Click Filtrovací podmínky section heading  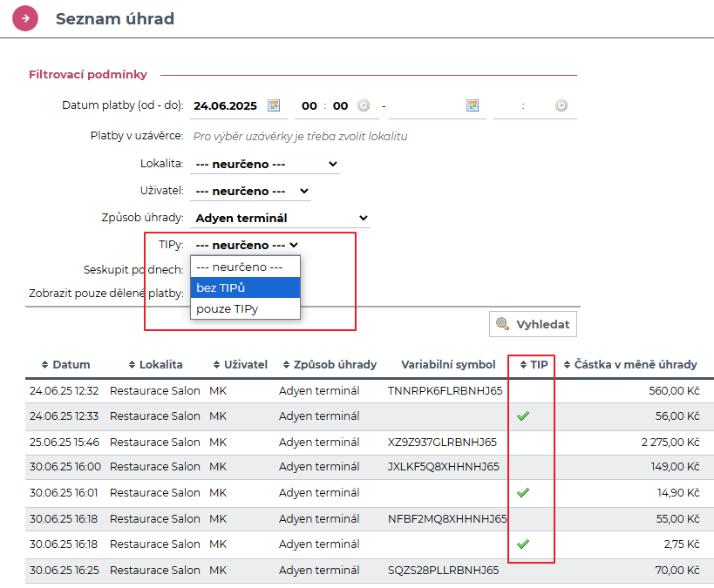[88, 75]
